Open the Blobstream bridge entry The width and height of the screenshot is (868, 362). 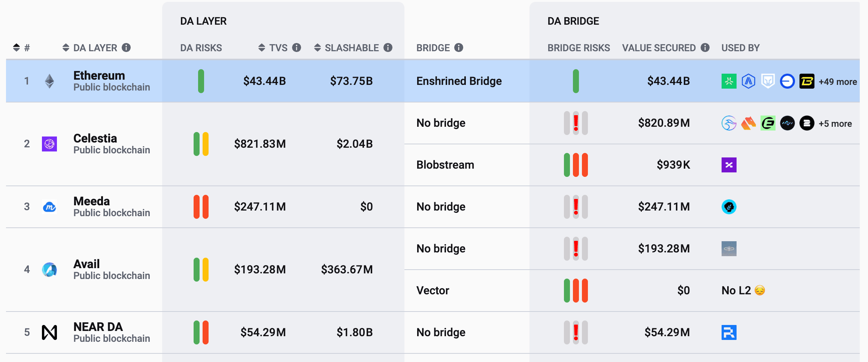(445, 165)
